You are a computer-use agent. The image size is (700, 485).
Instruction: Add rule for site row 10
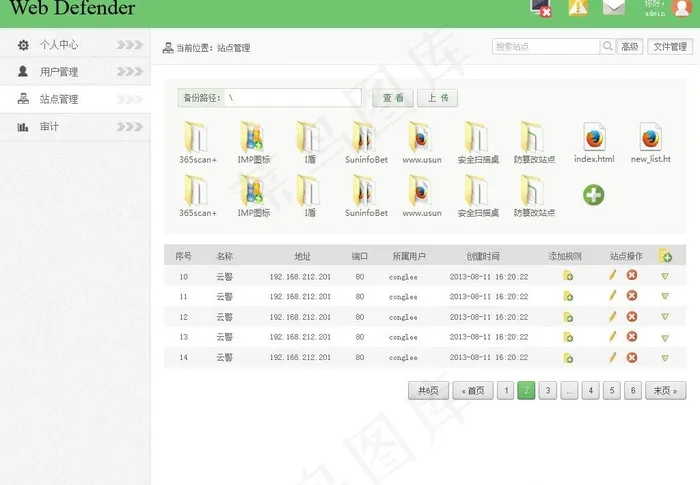(568, 276)
